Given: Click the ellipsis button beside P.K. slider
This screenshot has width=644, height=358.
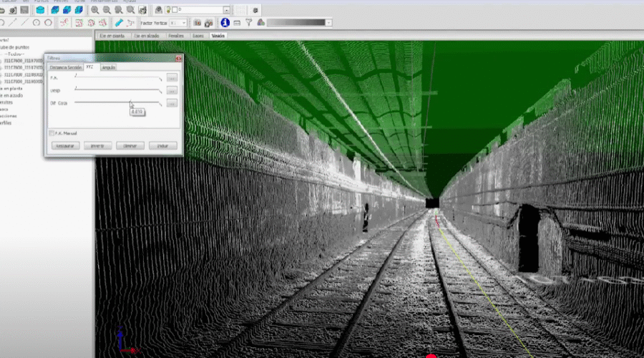Looking at the screenshot, I should click(172, 77).
